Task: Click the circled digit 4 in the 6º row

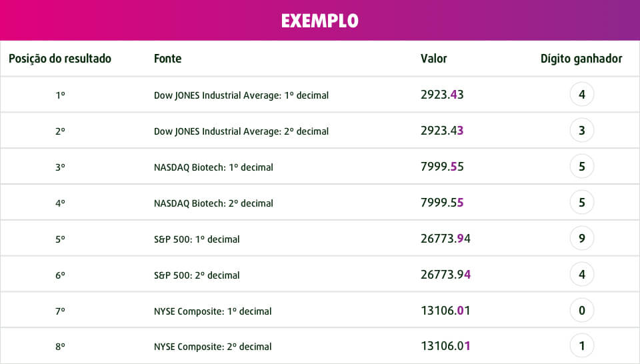Action: pyautogui.click(x=582, y=275)
